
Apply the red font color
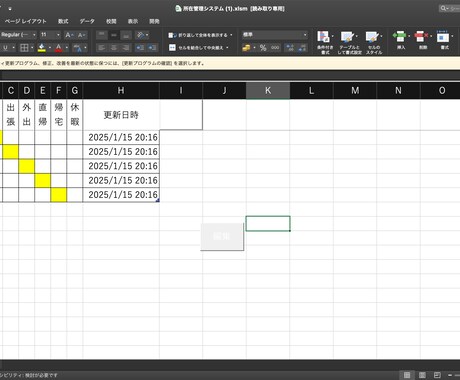tap(59, 48)
